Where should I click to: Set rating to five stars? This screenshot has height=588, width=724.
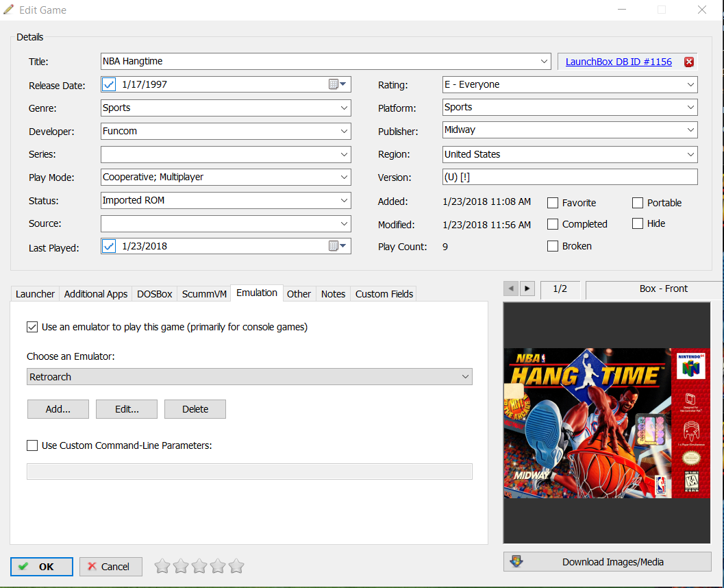236,566
